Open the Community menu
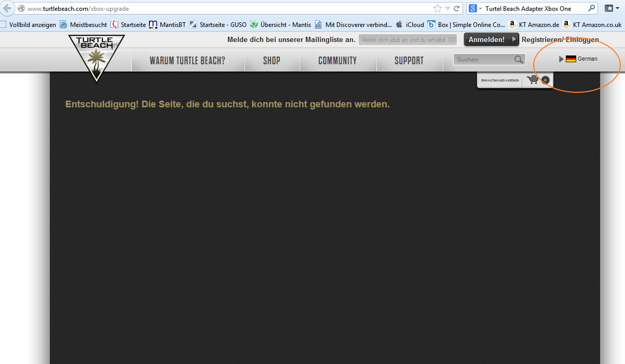 pos(337,61)
